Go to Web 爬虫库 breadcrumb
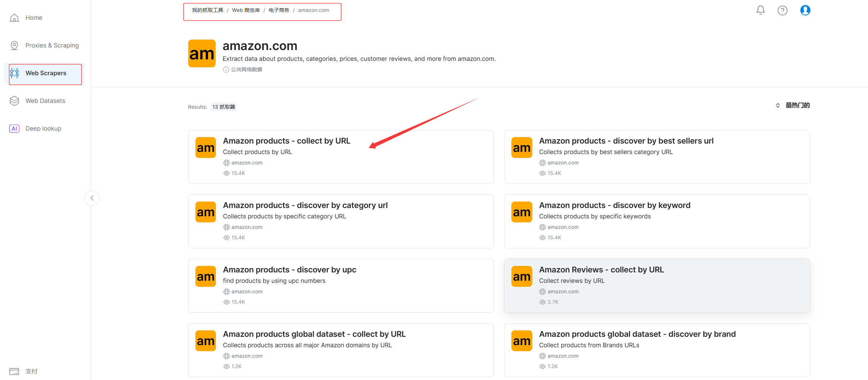The width and height of the screenshot is (868, 380). 246,10
